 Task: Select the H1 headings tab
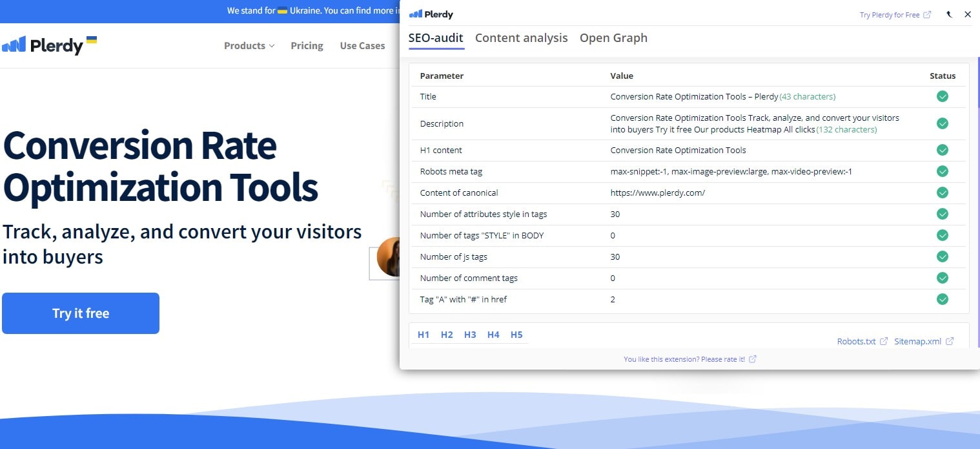(424, 335)
